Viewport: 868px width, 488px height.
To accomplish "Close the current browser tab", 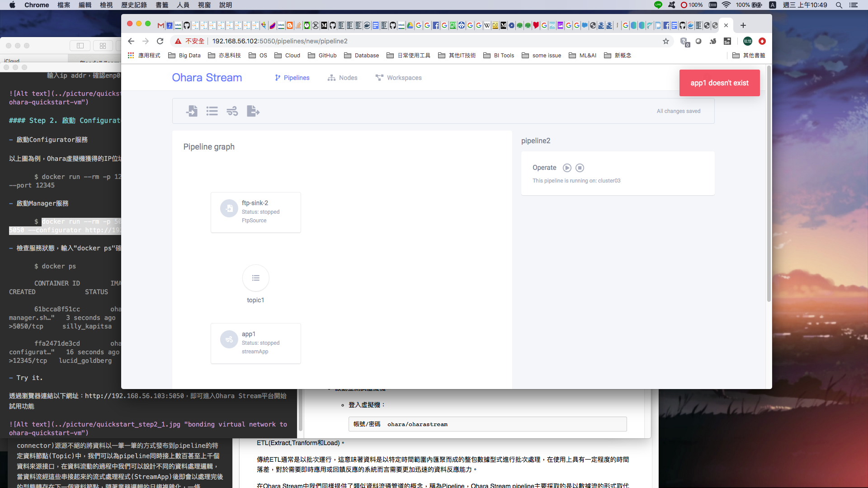I will pos(726,25).
